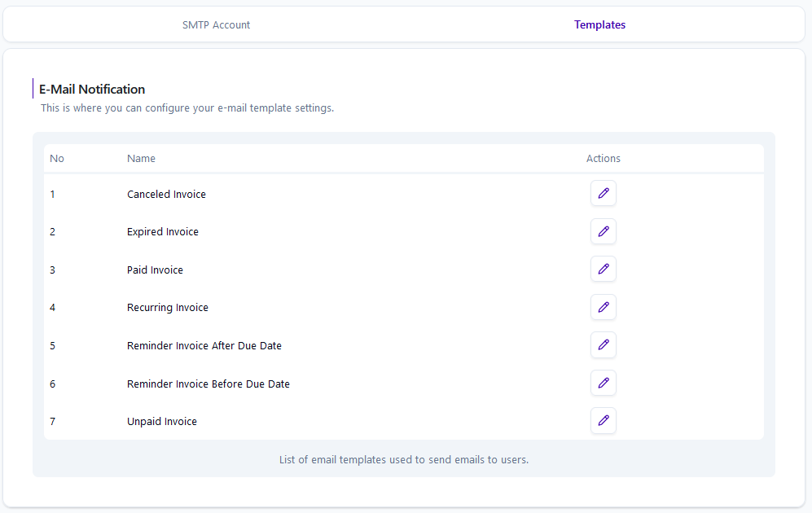The width and height of the screenshot is (812, 513).
Task: Click pencil icon for Unpaid Invoice
Action: pos(604,421)
